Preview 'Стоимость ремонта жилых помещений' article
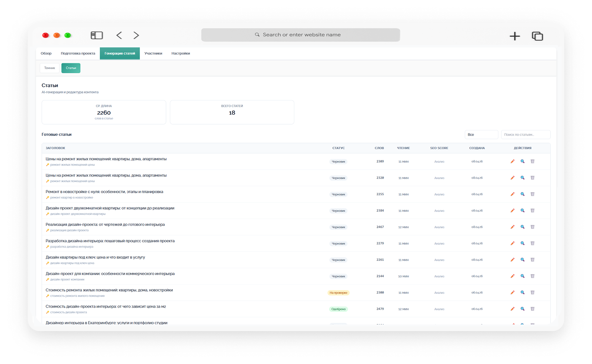This screenshot has width=592, height=364. point(522,293)
